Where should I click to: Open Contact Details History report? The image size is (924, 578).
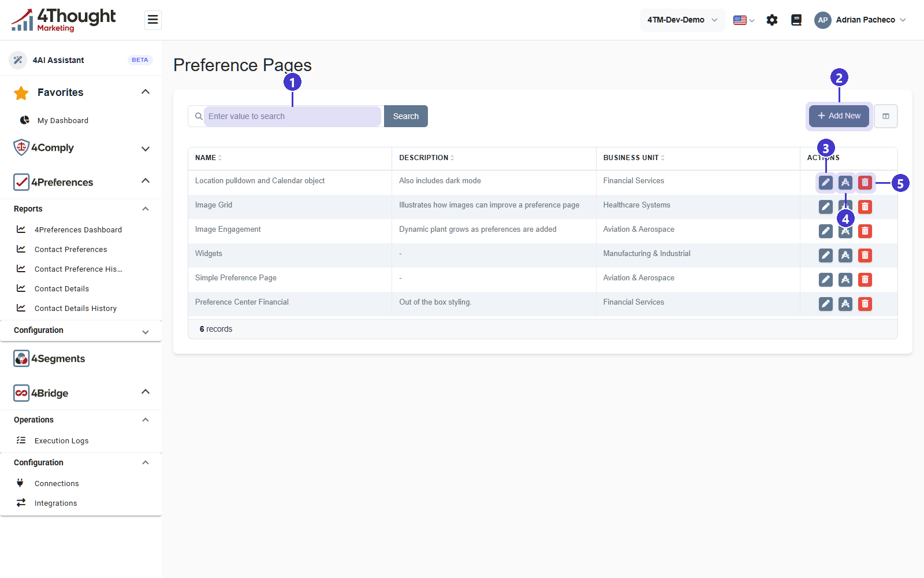click(x=76, y=308)
